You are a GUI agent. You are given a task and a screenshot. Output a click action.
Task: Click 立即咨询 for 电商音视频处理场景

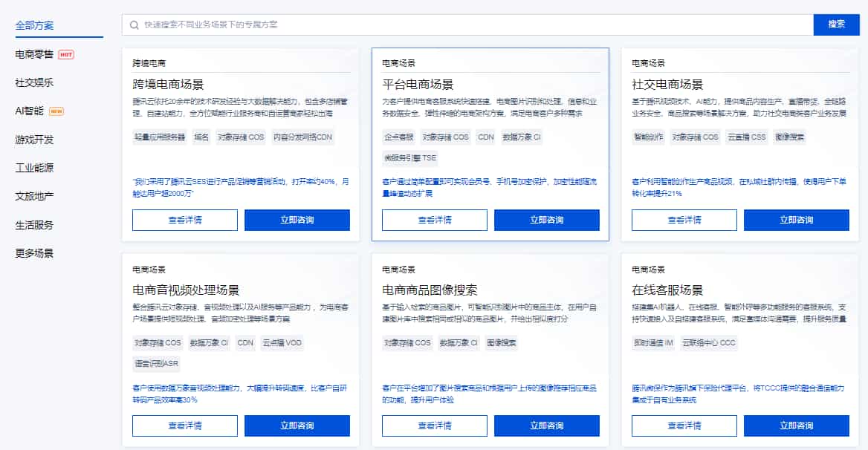tap(297, 425)
